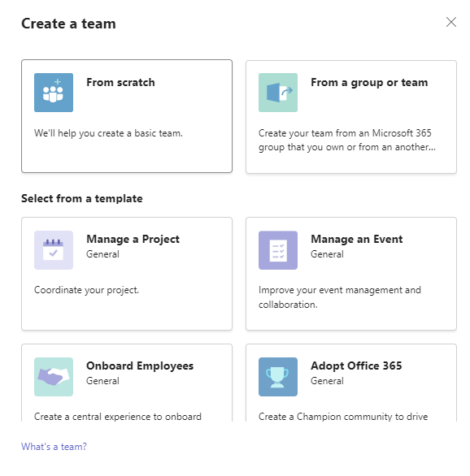This screenshot has width=470, height=476.
Task: Click the From a group or team arrow icon
Action: [277, 93]
